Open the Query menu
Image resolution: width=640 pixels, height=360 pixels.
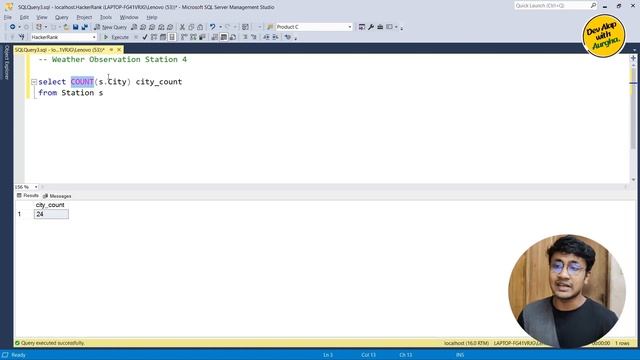(x=62, y=18)
